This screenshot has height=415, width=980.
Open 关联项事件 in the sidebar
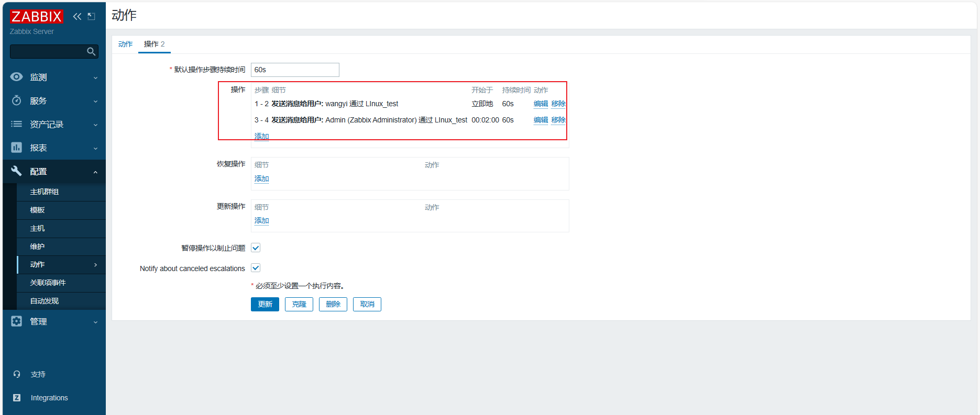click(61, 283)
